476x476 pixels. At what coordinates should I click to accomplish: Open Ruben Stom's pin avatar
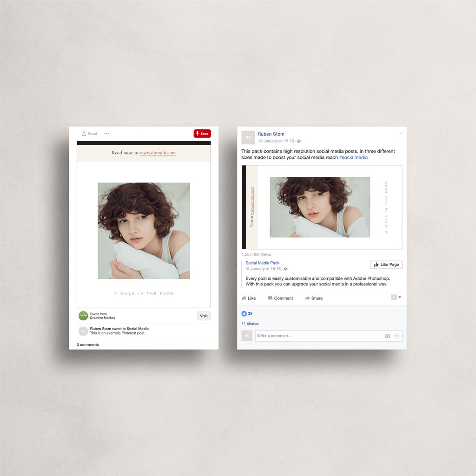83,331
